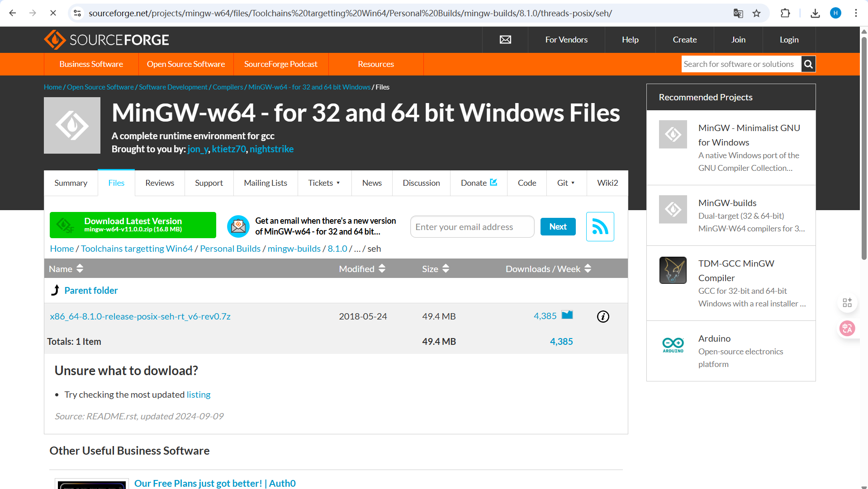Click the envelope mail icon in the header
868x489 pixels.
(x=505, y=40)
